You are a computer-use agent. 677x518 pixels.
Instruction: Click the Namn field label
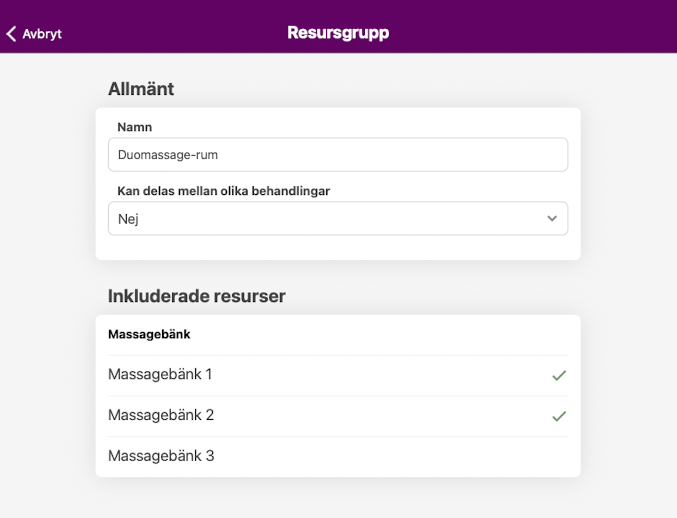point(135,127)
